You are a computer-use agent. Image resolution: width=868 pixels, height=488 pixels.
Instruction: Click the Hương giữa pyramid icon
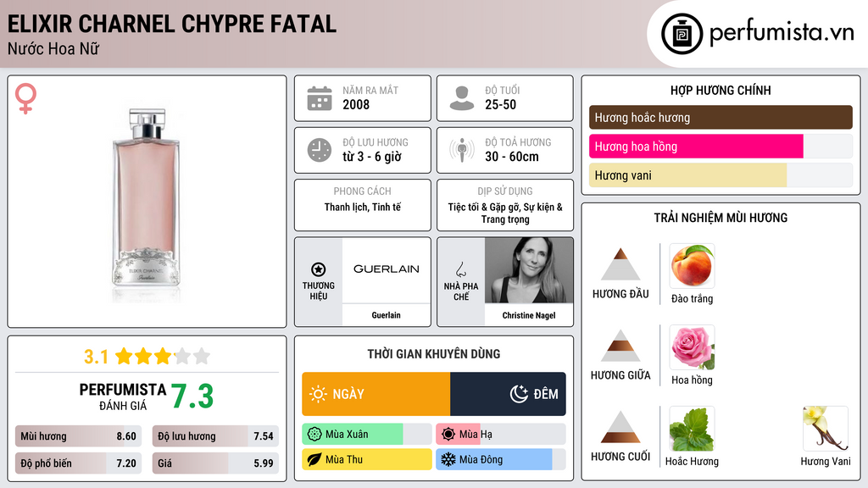pos(620,346)
